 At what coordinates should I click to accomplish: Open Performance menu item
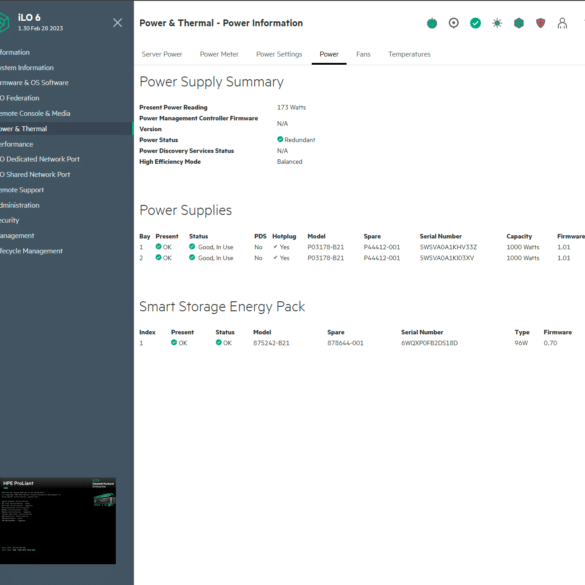(16, 144)
